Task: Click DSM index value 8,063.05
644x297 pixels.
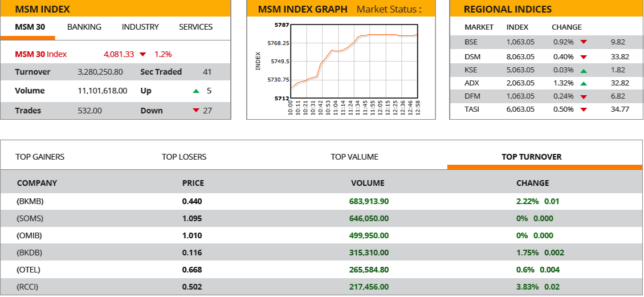Action: 520,56
